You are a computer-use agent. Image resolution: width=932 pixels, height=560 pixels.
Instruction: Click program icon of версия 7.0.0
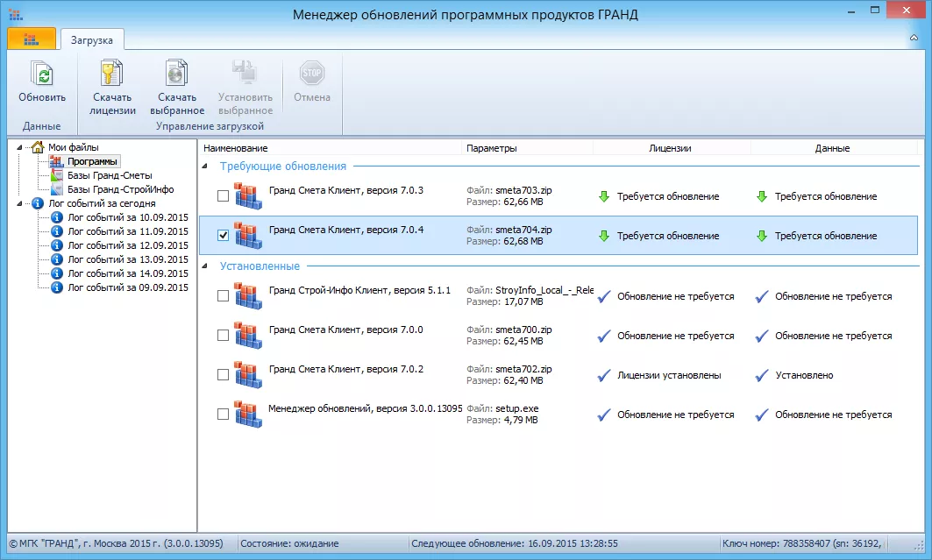[x=248, y=335]
